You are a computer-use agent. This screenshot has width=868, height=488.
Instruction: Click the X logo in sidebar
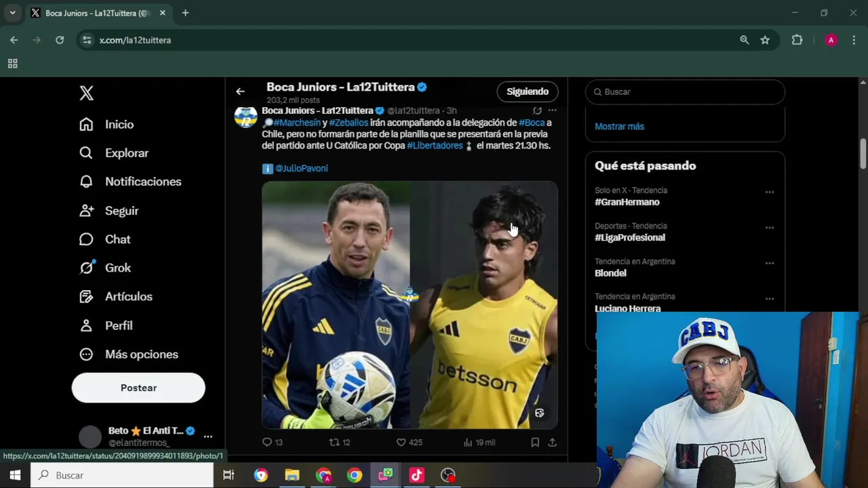[x=86, y=93]
